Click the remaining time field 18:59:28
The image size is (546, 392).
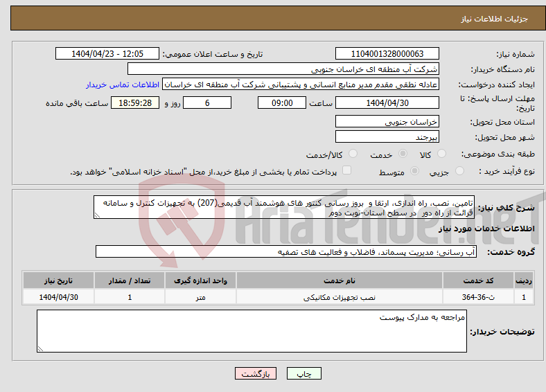135,103
